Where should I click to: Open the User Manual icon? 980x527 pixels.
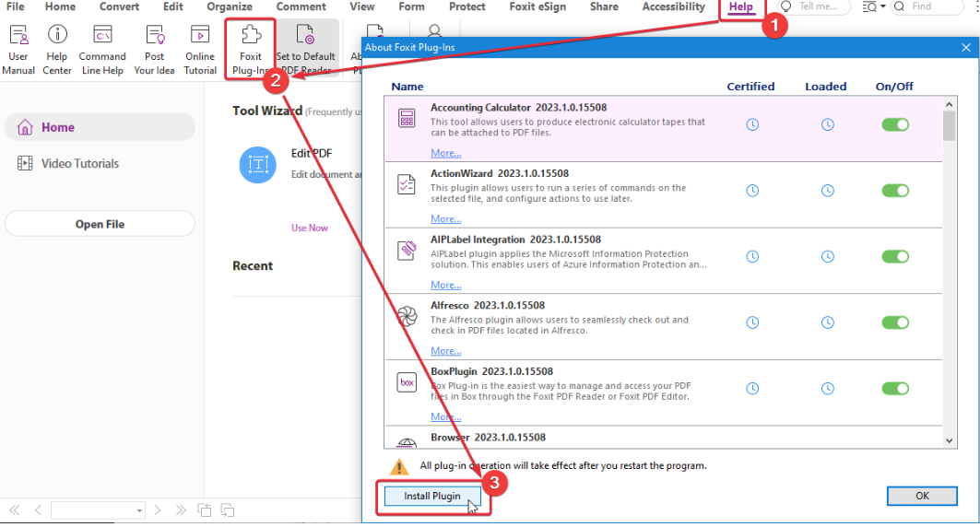18,37
